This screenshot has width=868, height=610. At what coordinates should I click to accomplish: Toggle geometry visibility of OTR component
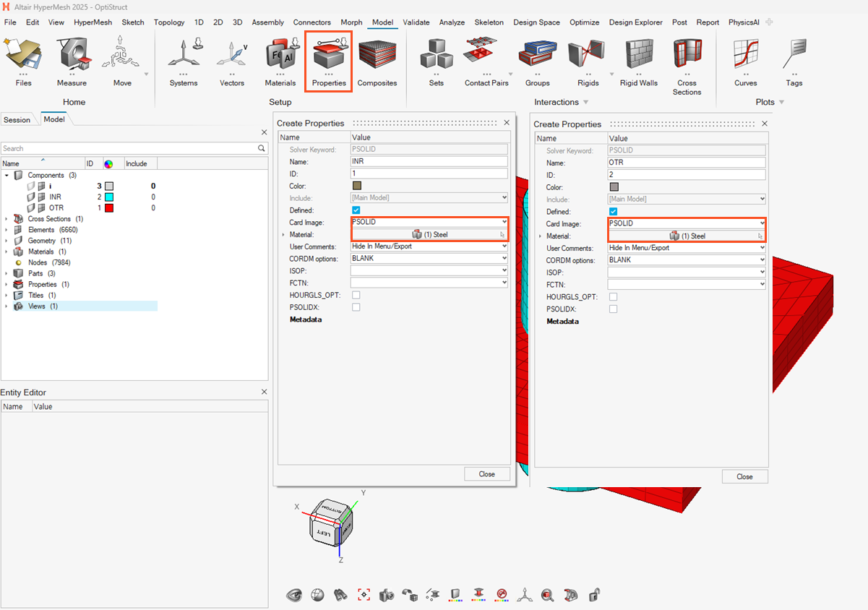point(31,208)
